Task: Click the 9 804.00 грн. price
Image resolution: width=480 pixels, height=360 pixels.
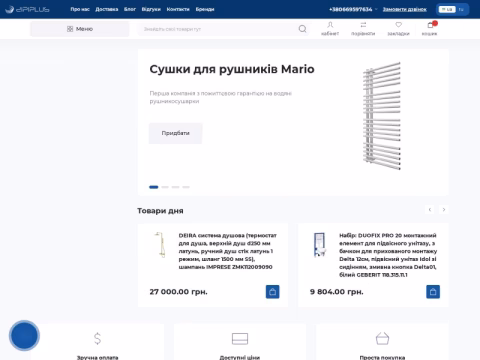Action: 337,292
